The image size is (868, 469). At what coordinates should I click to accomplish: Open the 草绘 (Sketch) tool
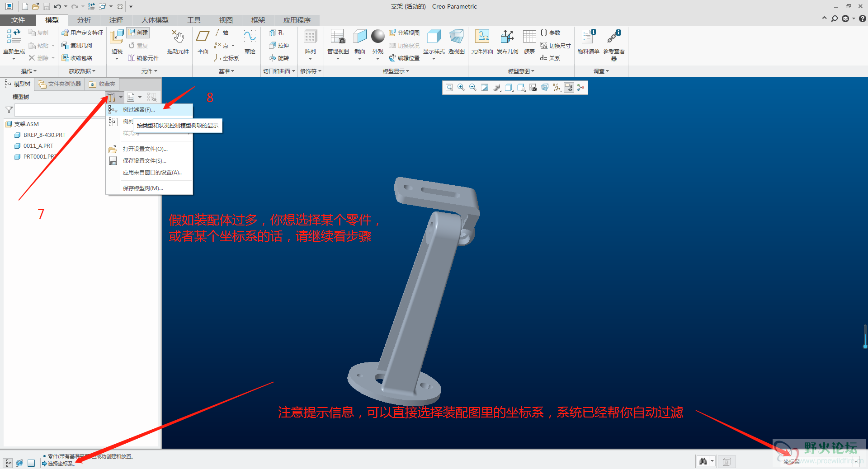(250, 42)
